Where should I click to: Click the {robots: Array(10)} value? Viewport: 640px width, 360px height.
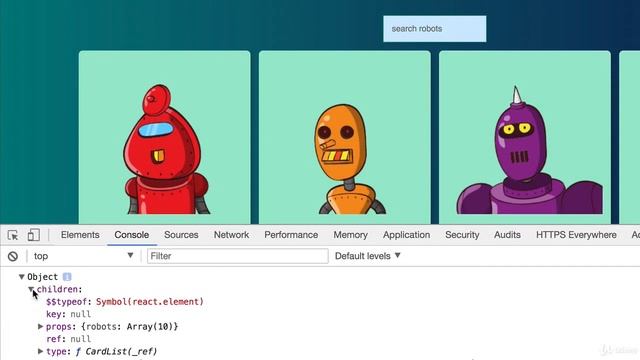coord(130,327)
